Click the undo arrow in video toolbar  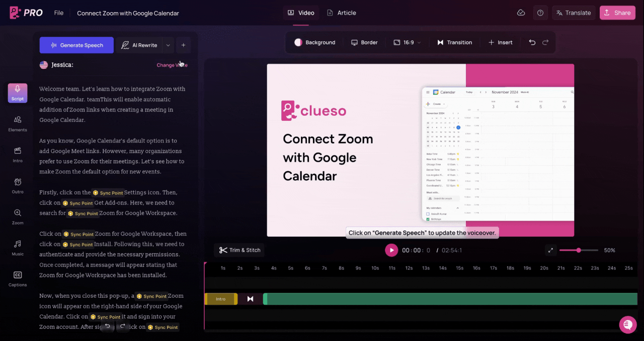tap(532, 42)
